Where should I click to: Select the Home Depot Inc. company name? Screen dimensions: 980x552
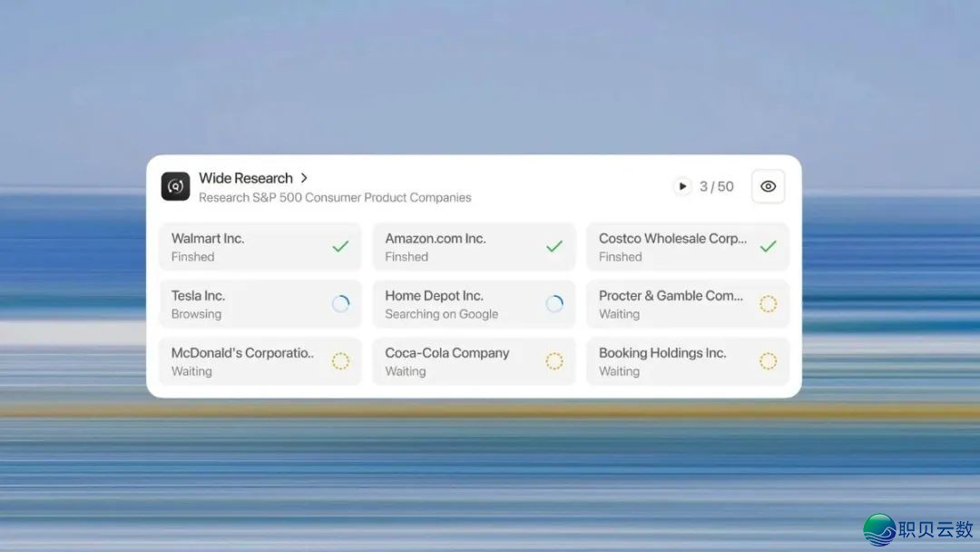pyautogui.click(x=434, y=296)
